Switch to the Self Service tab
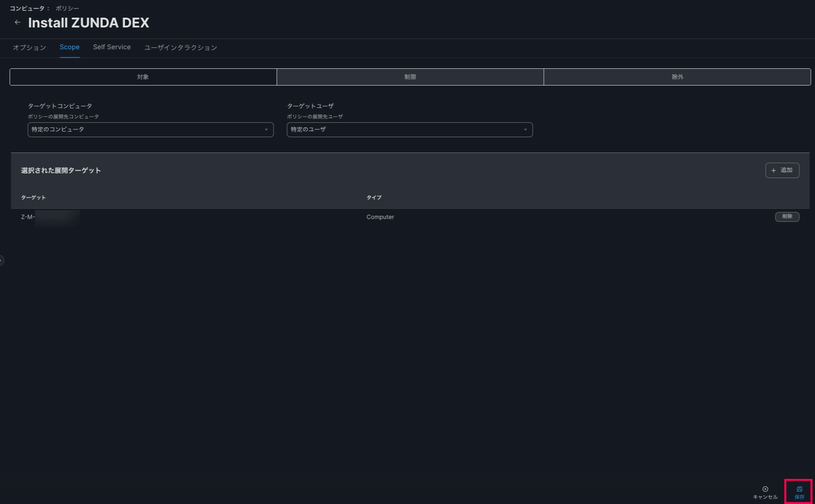This screenshot has width=815, height=504. pos(112,47)
